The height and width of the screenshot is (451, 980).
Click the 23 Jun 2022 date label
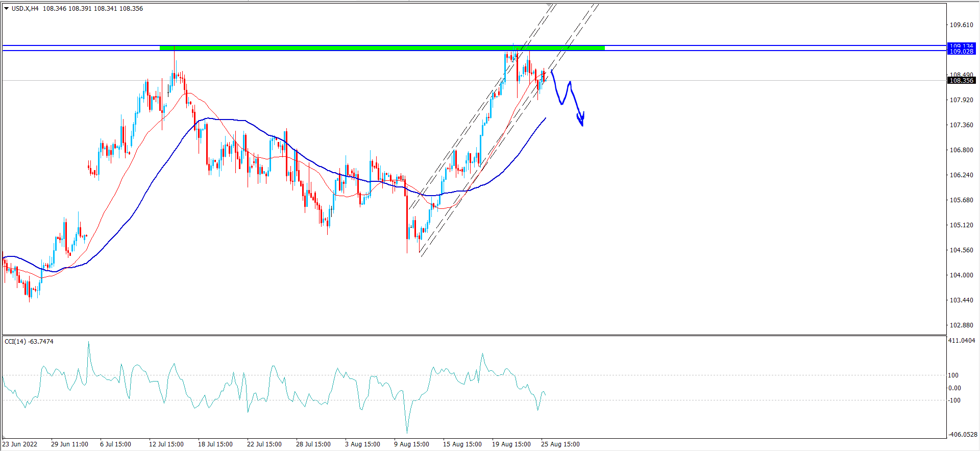click(x=20, y=444)
